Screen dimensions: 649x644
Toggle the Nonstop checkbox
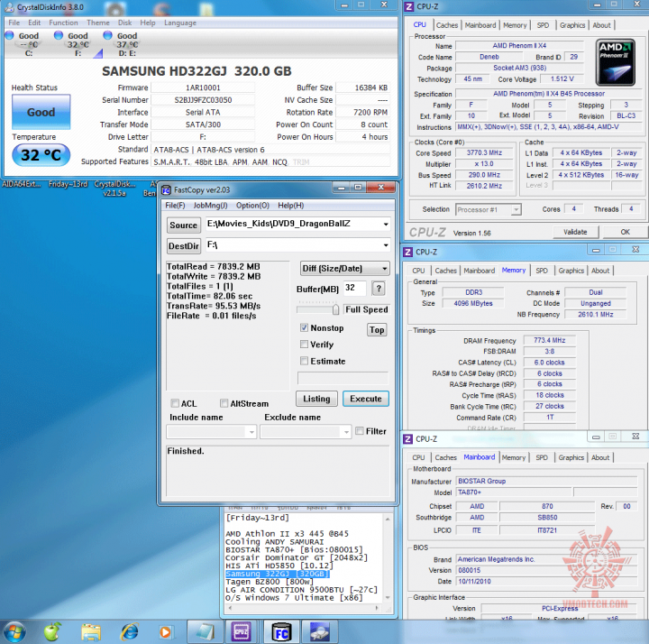click(x=305, y=327)
